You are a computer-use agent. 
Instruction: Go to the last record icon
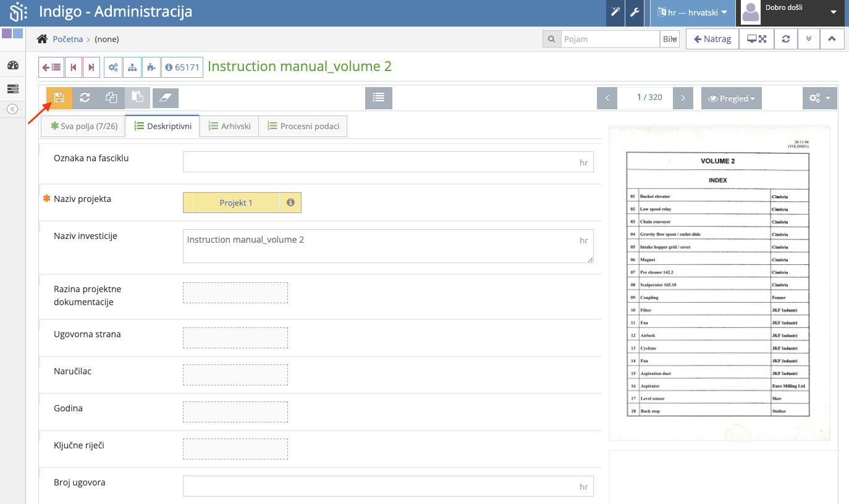[91, 67]
